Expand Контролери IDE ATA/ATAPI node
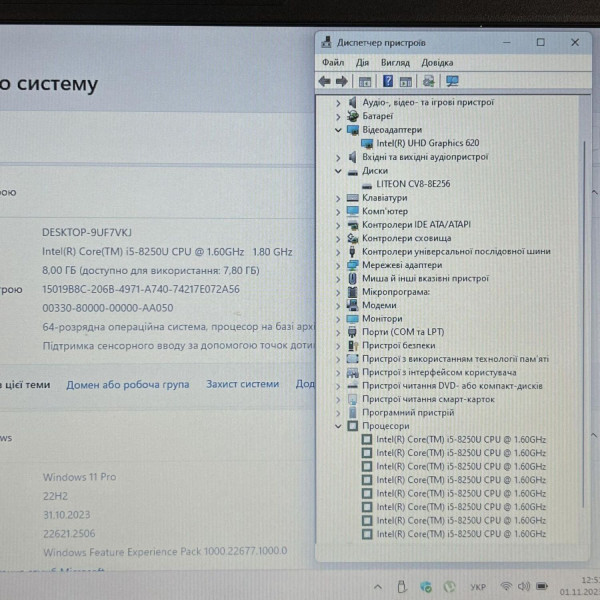Viewport: 600px width, 600px height. point(338,225)
